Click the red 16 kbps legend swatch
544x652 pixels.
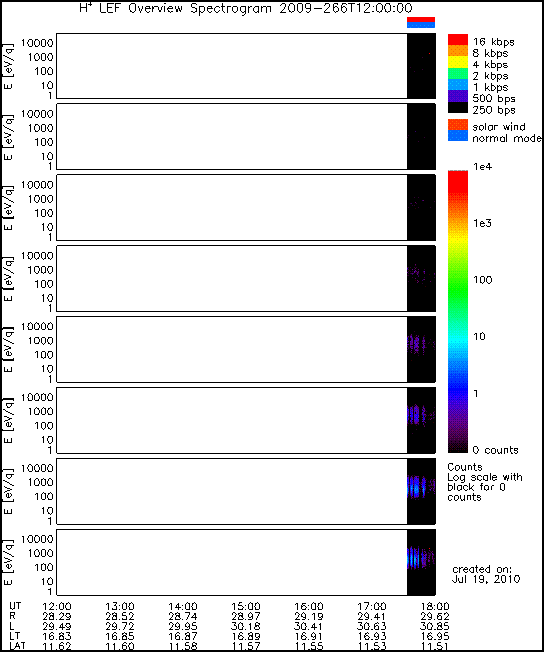pos(458,40)
